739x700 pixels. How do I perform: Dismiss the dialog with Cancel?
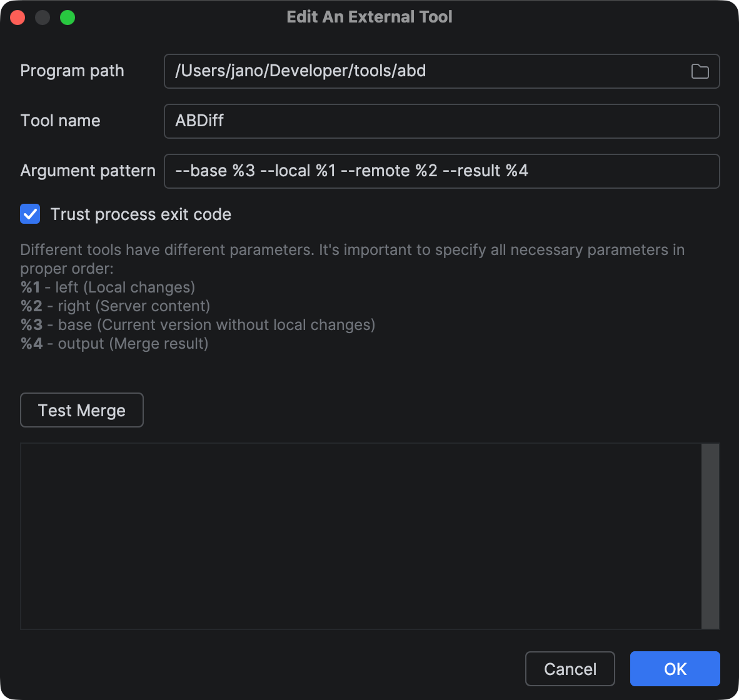click(x=570, y=668)
